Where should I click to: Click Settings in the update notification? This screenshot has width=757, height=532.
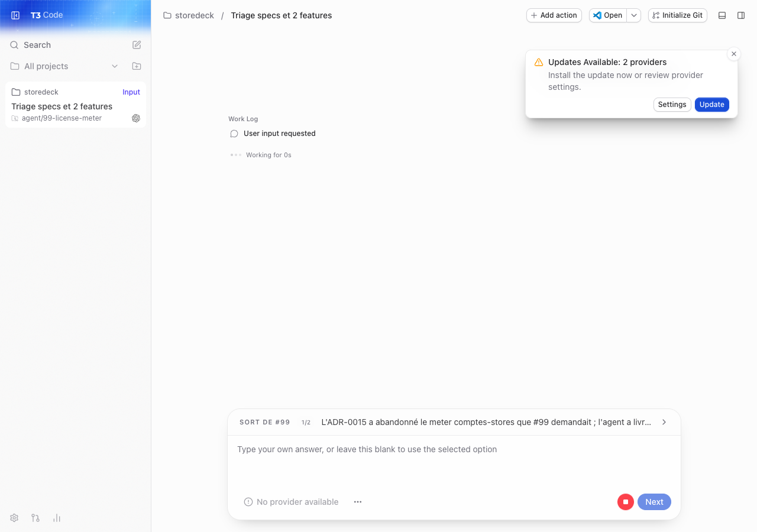(x=672, y=105)
